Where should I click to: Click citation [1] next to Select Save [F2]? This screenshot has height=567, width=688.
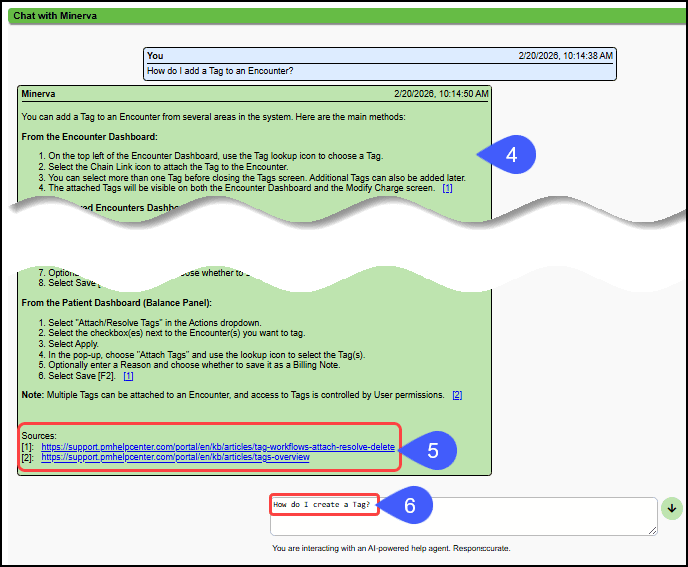127,376
